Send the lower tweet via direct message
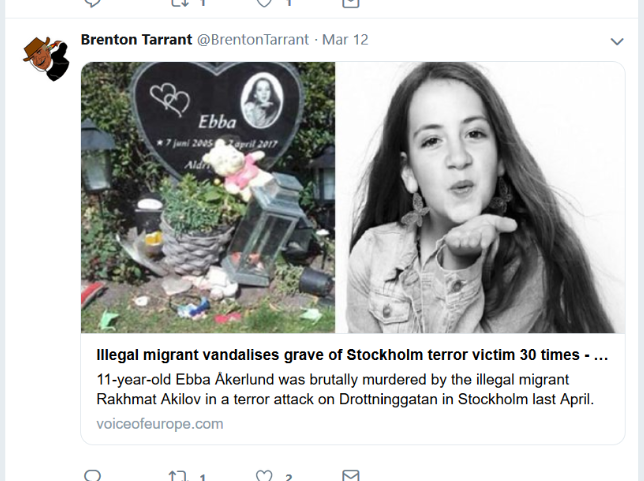 point(351,476)
